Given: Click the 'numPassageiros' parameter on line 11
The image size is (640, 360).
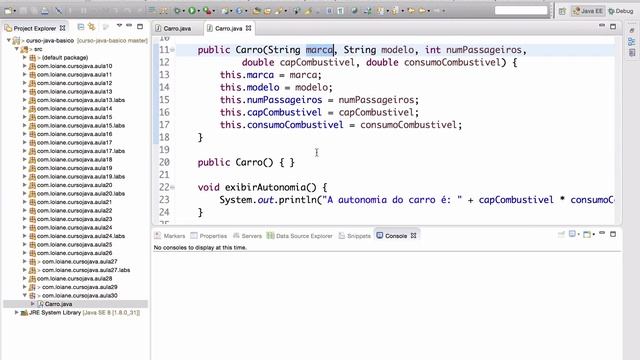Looking at the screenshot, I should point(484,50).
